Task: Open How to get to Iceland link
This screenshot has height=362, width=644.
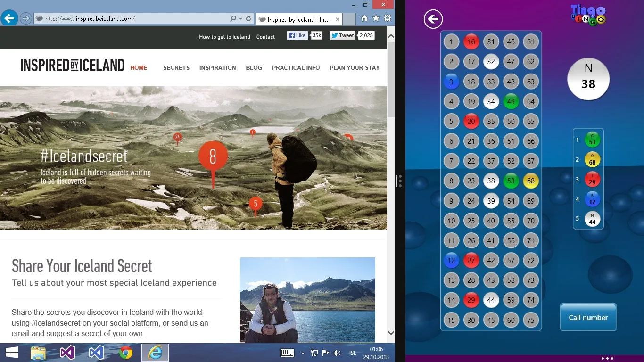Action: click(x=224, y=37)
